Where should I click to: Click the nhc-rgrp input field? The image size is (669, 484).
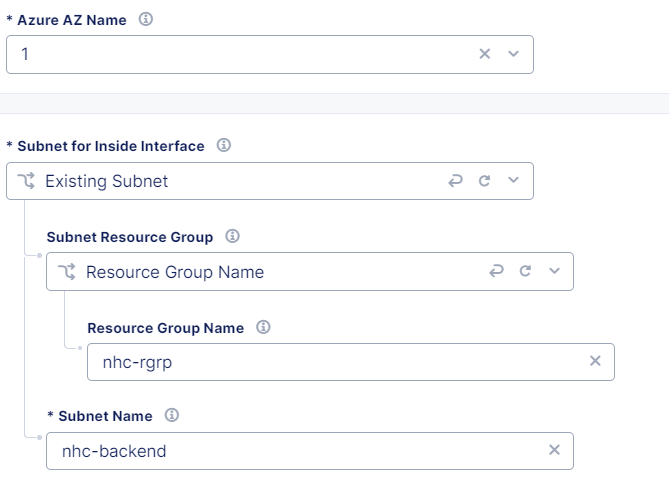pos(351,362)
